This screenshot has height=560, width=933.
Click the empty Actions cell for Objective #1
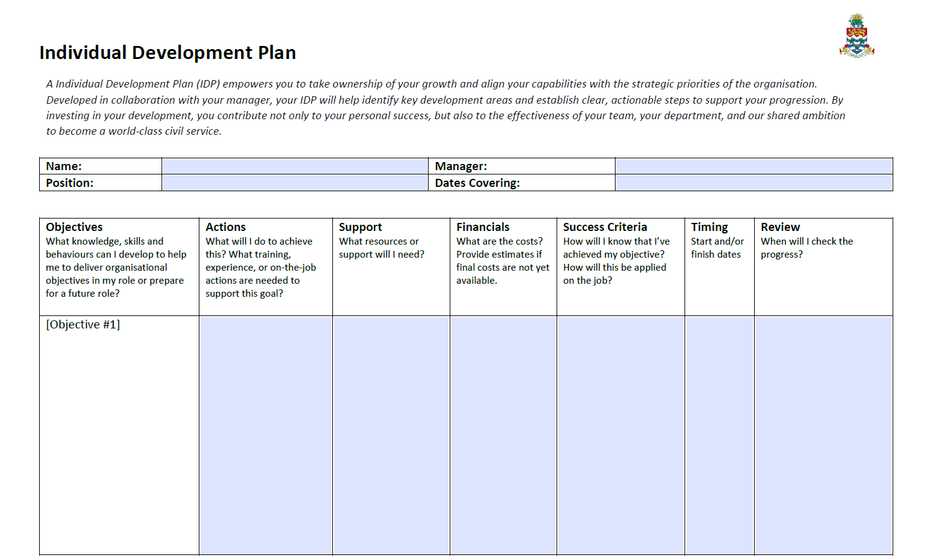pos(266,435)
